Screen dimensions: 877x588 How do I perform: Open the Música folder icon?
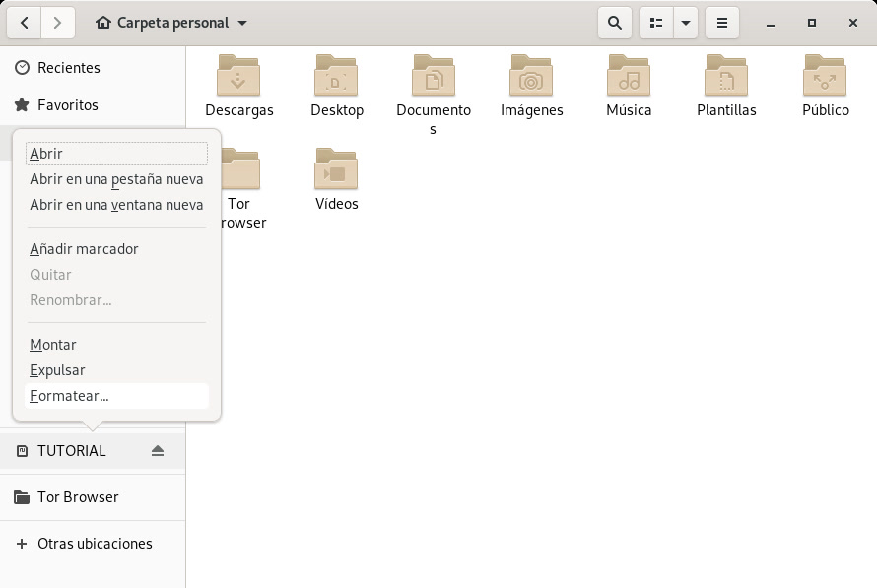coord(629,77)
